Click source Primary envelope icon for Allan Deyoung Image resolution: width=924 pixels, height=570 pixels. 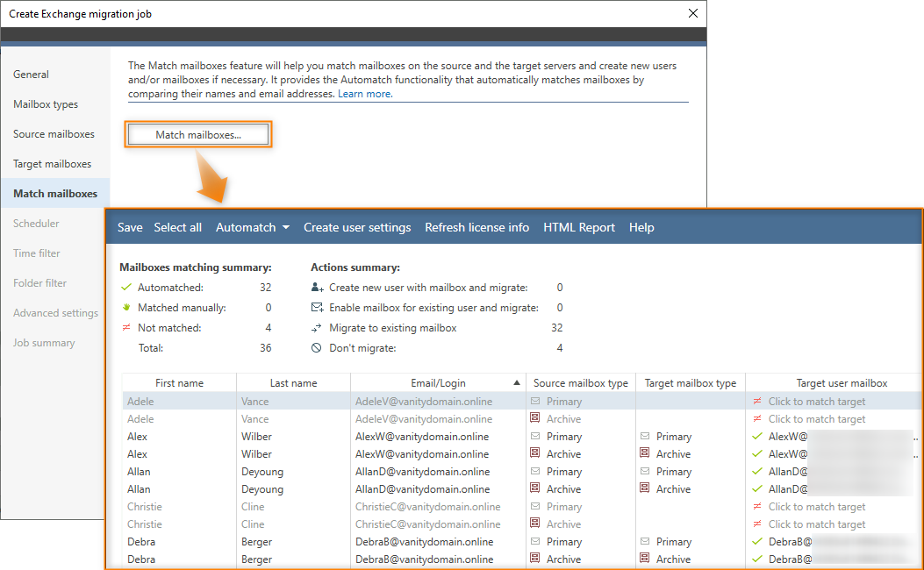(535, 472)
